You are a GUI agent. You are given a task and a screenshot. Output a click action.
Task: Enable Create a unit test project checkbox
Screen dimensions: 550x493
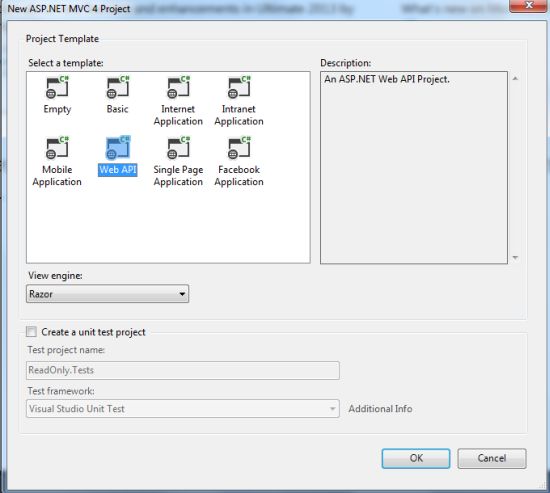point(31,332)
